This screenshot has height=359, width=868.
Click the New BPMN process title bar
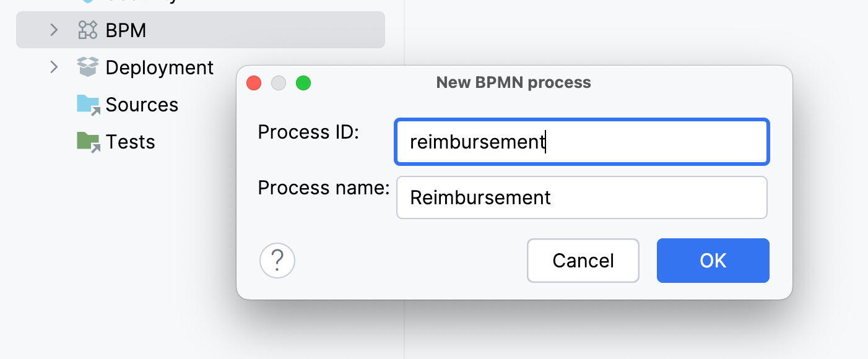513,82
